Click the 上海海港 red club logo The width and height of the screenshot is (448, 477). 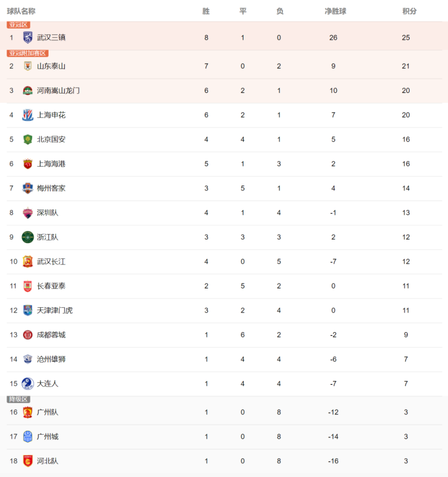point(28,164)
